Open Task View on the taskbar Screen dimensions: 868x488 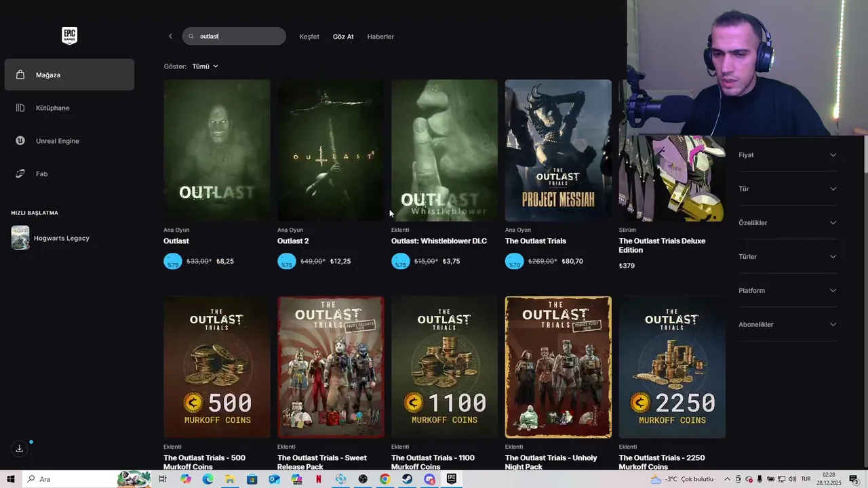(163, 479)
